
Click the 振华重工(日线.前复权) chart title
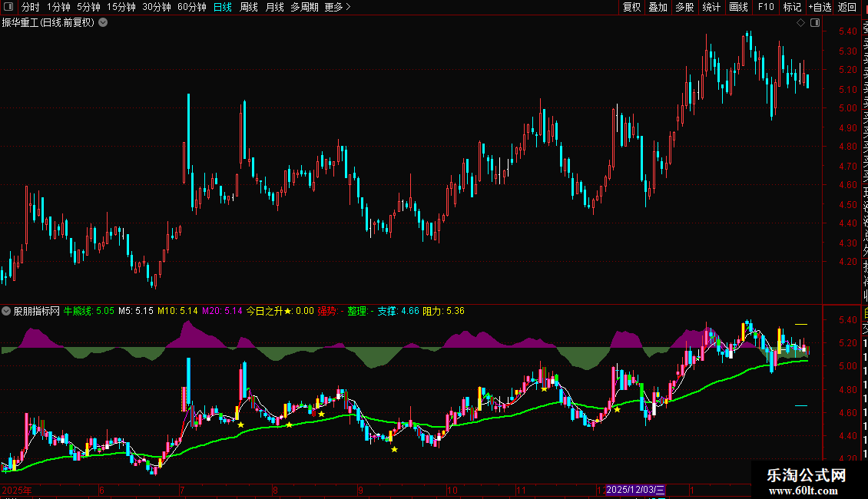tap(48, 23)
